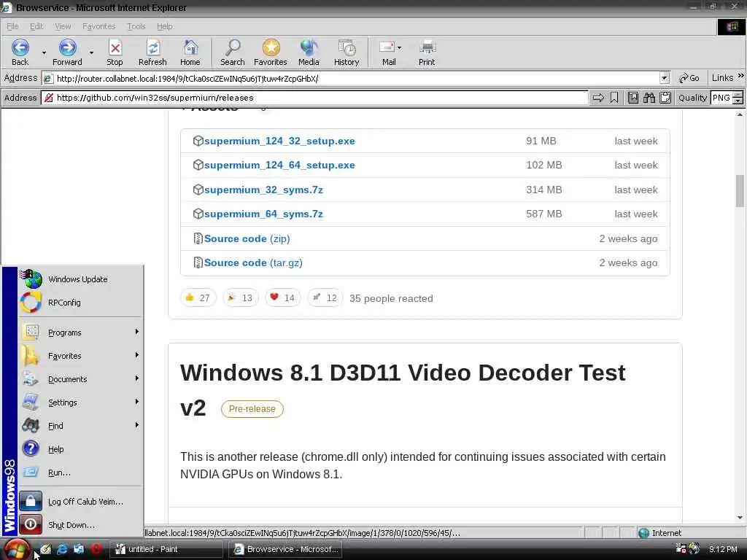
Task: Click the page vertical scrollbar thumb
Action: pos(740,191)
